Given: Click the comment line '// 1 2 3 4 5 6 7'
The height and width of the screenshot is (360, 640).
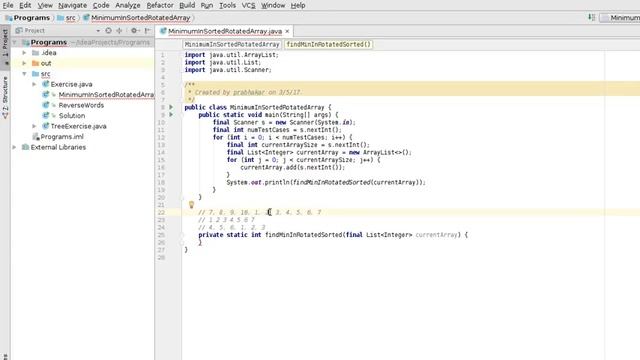Looking at the screenshot, I should coord(227,220).
